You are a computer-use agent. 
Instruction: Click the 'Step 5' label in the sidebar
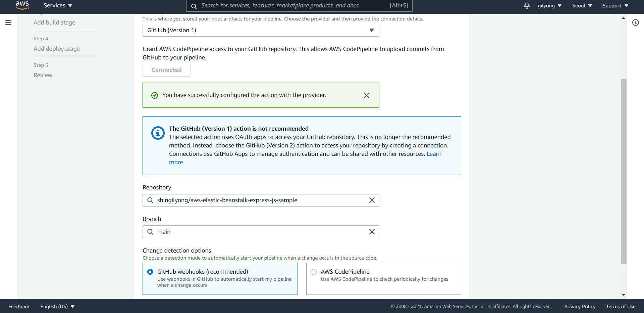coord(41,65)
